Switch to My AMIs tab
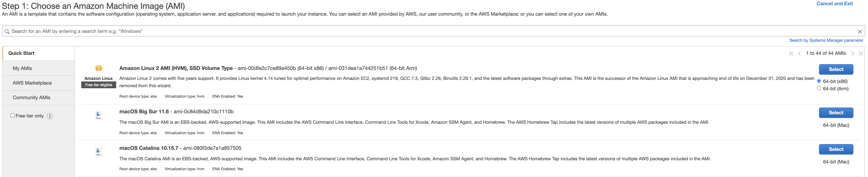The height and width of the screenshot is (177, 868). [22, 68]
